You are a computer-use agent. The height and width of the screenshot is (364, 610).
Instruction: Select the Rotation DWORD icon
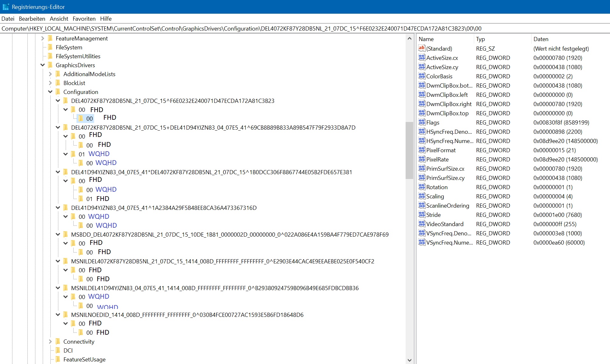coord(422,187)
